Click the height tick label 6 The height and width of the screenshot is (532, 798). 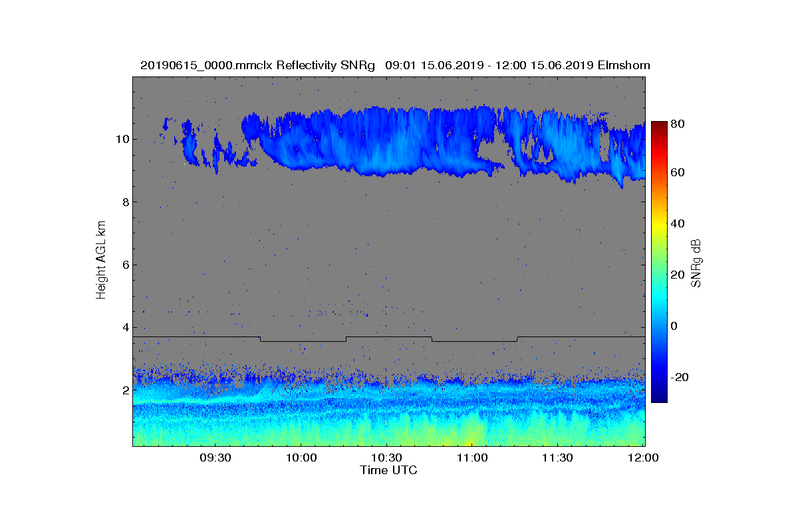[124, 265]
